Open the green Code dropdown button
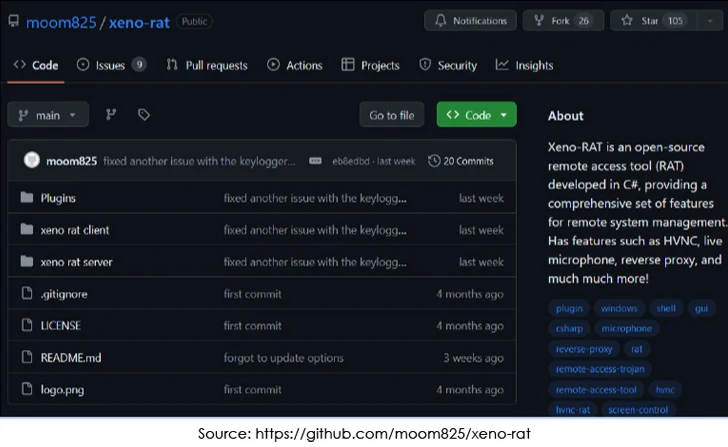728x447 pixels. (x=476, y=115)
